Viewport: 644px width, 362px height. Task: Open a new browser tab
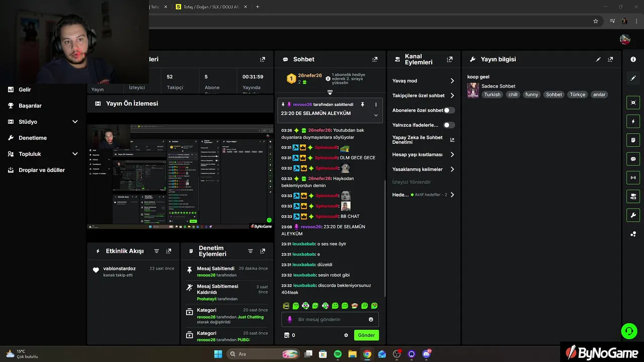click(x=258, y=7)
